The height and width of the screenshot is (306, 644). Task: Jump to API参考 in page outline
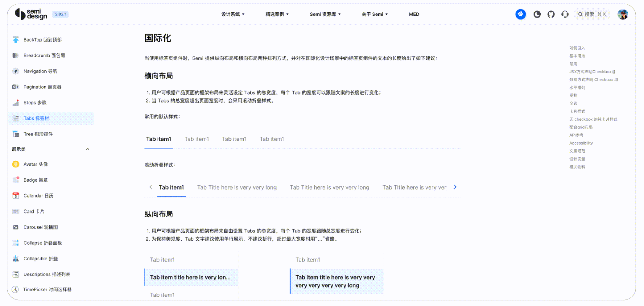click(576, 135)
